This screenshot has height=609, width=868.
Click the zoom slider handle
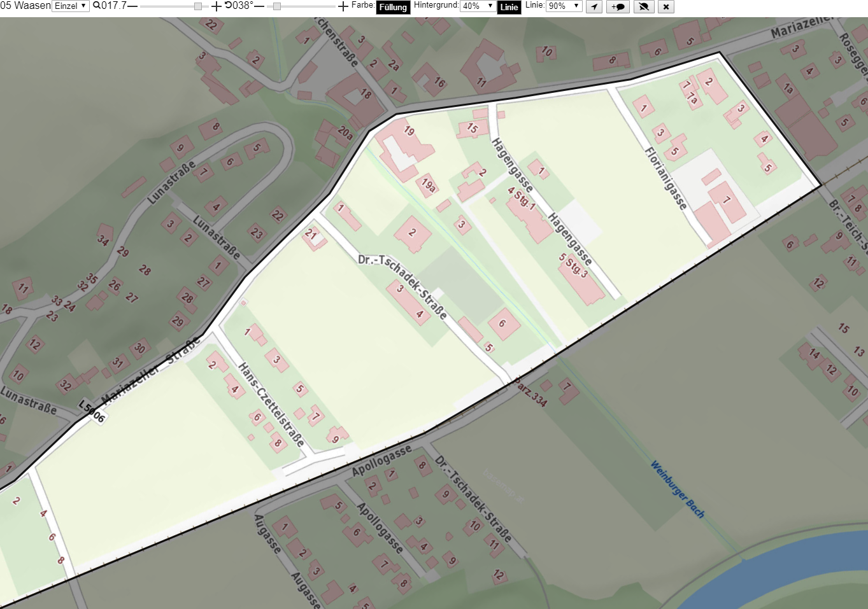pyautogui.click(x=198, y=6)
